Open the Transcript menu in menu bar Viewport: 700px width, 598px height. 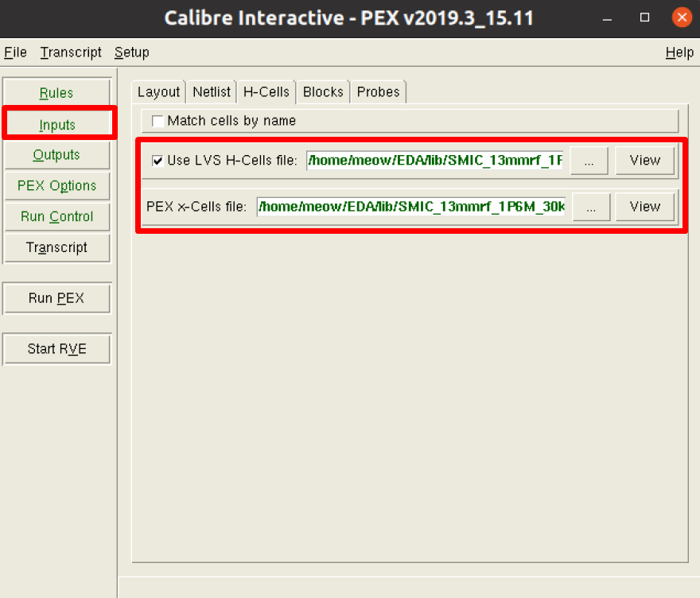tap(71, 52)
